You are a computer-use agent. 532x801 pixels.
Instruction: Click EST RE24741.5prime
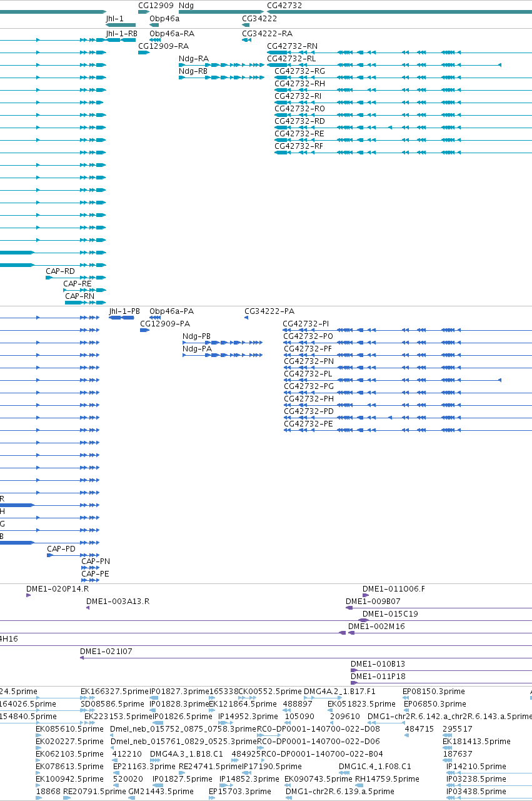click(x=210, y=767)
